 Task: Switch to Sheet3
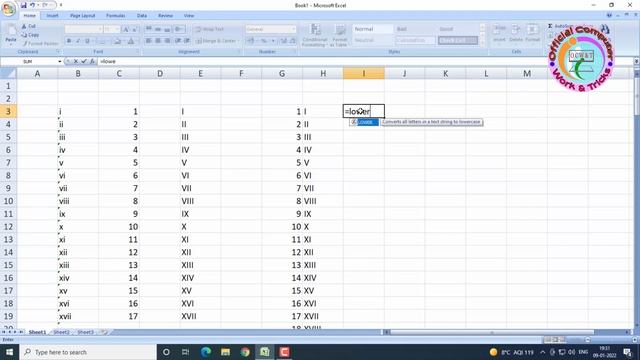pos(85,332)
